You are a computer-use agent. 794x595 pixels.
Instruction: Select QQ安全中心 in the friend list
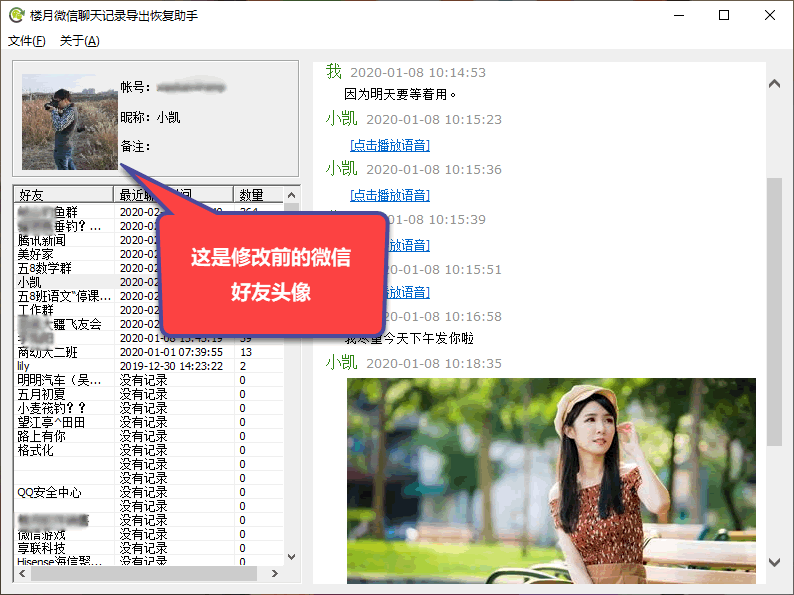pos(49,492)
